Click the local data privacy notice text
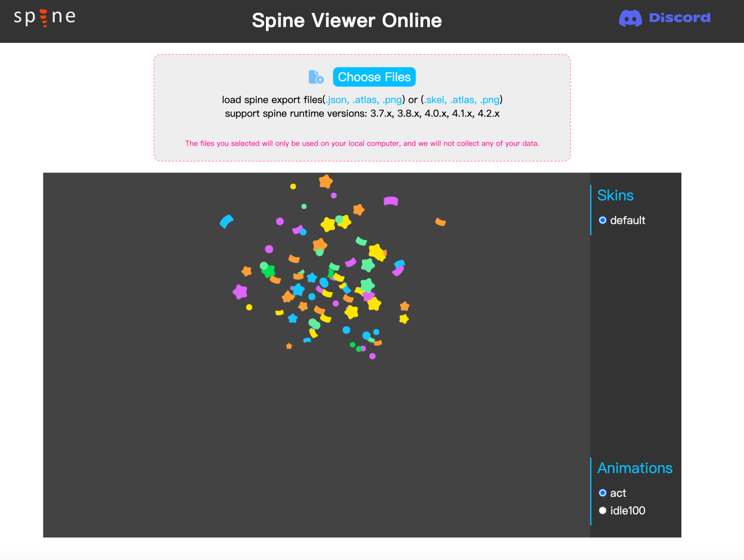Viewport: 744px width, 560px height. point(362,144)
